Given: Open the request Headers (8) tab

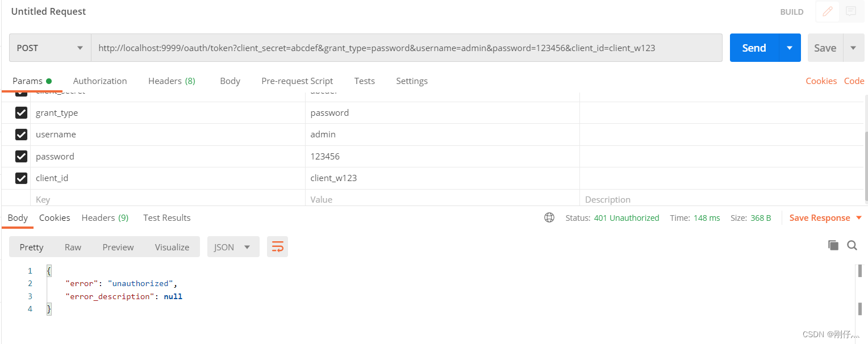Looking at the screenshot, I should 172,81.
